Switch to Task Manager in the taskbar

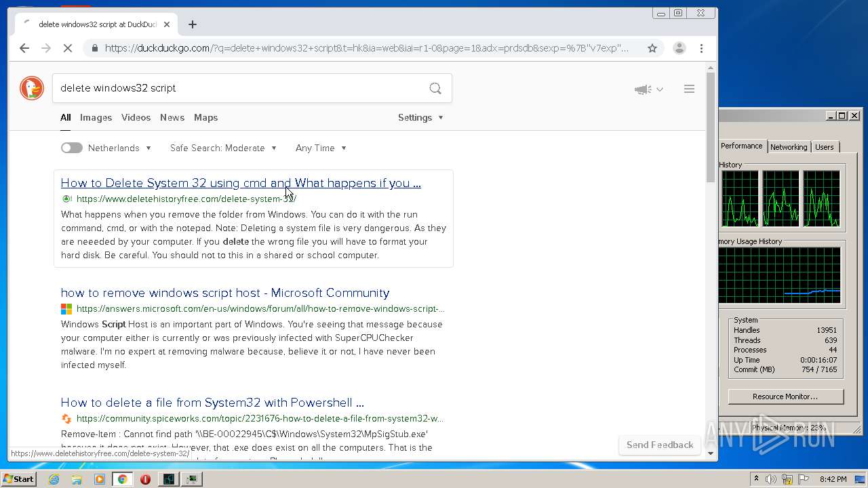click(168, 479)
